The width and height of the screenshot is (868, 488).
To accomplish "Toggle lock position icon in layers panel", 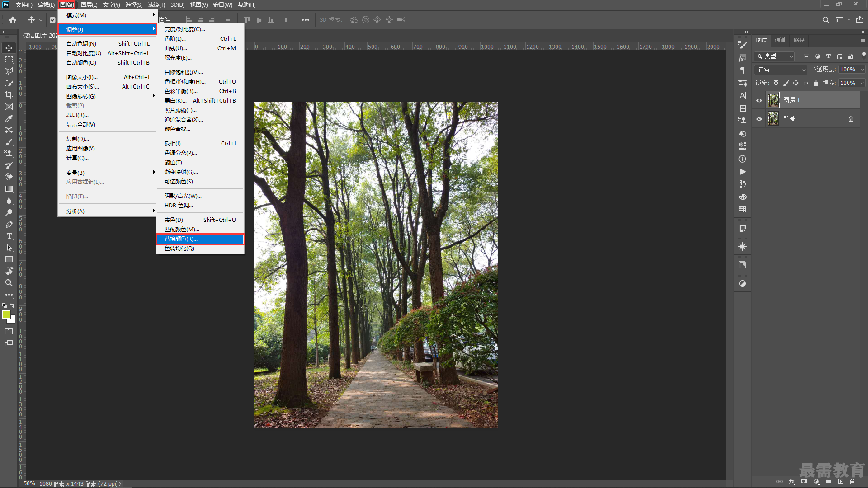I will (796, 83).
